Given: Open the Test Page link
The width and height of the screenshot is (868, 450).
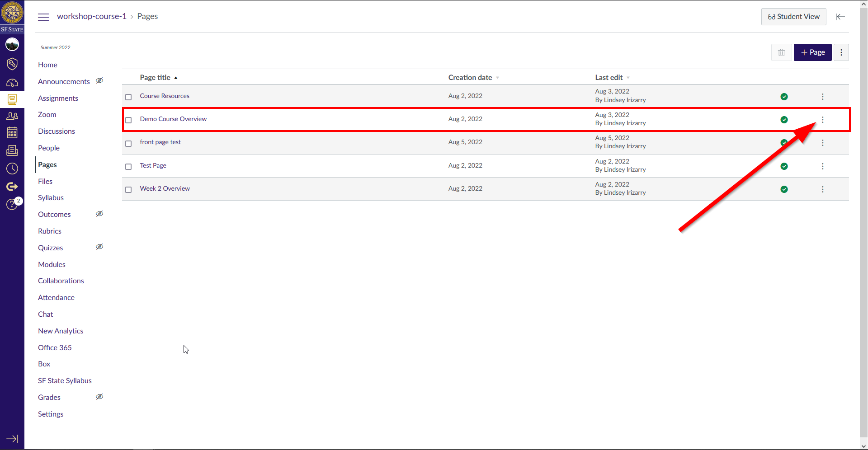Looking at the screenshot, I should (153, 165).
